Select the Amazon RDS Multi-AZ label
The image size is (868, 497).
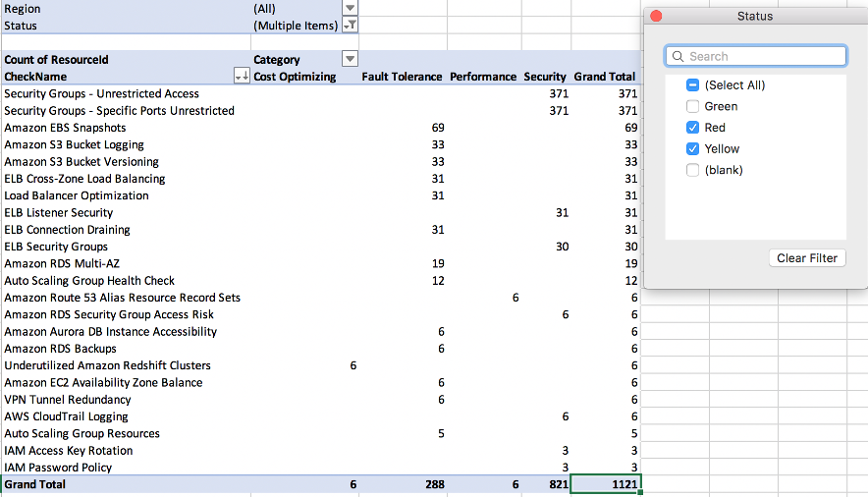(62, 264)
